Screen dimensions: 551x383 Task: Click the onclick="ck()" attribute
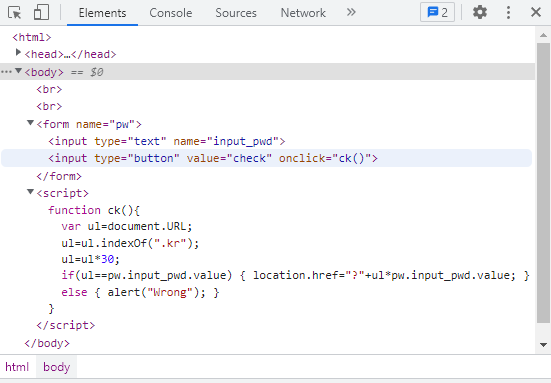pos(325,158)
